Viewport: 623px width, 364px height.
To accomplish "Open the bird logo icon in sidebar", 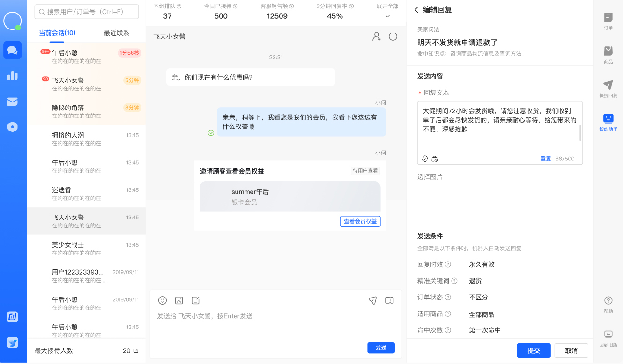I will [x=13, y=342].
